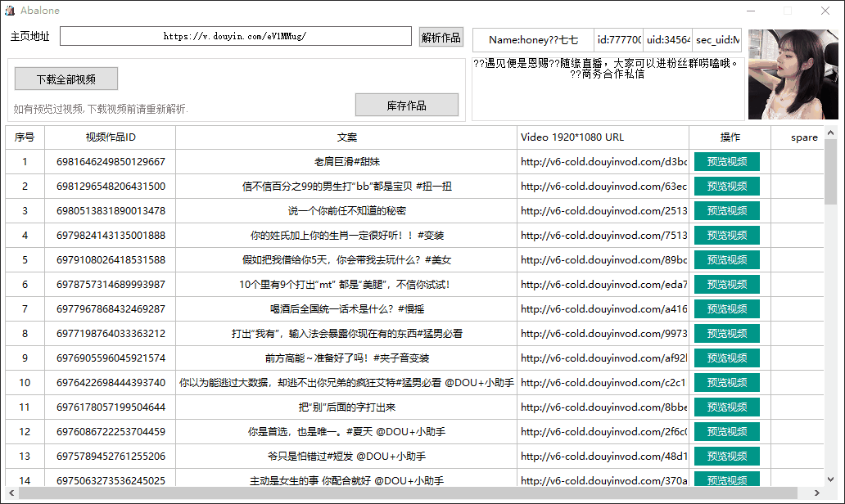
Task: Click URL cell ending com/c2c1
Action: click(x=603, y=382)
